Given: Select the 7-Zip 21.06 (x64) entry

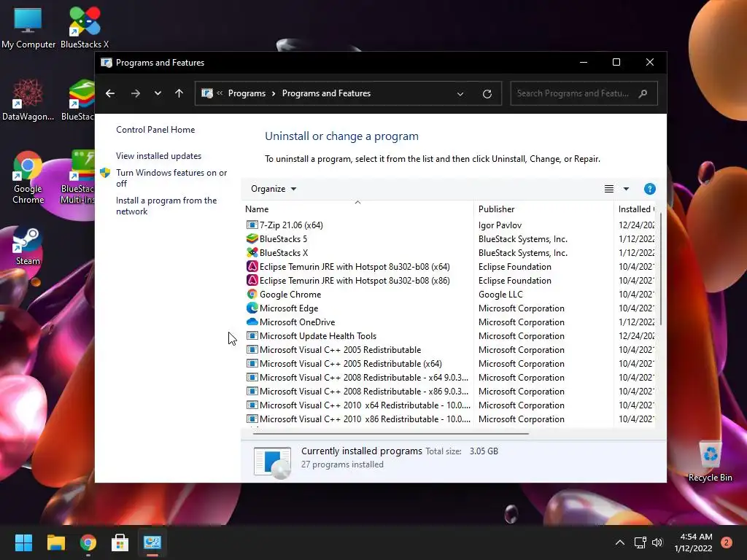Looking at the screenshot, I should (x=291, y=225).
